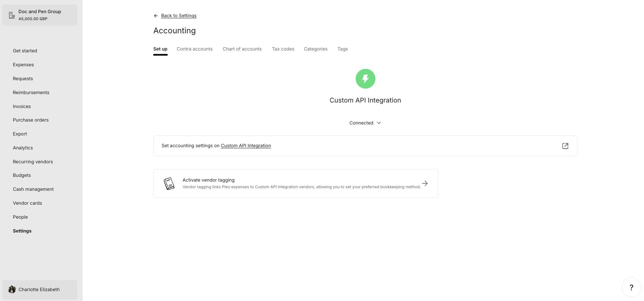This screenshot has height=301, width=644.
Task: Click the Accounting page heading
Action: click(175, 31)
